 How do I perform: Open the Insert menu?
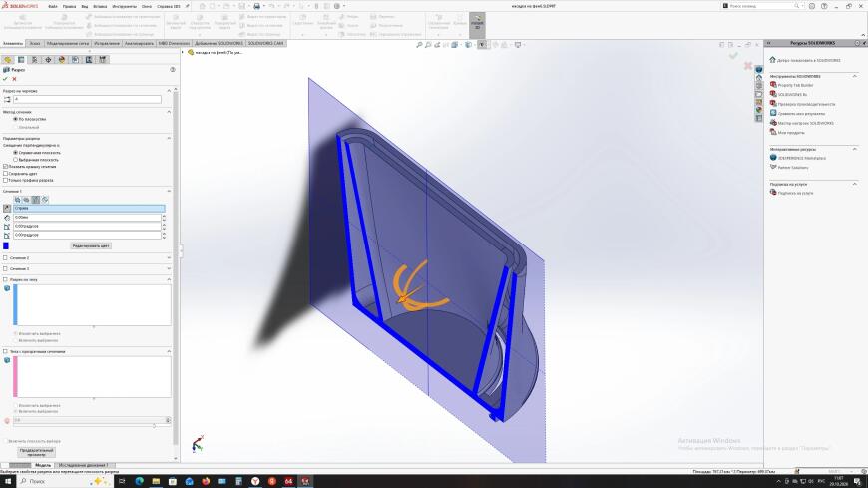click(x=100, y=6)
